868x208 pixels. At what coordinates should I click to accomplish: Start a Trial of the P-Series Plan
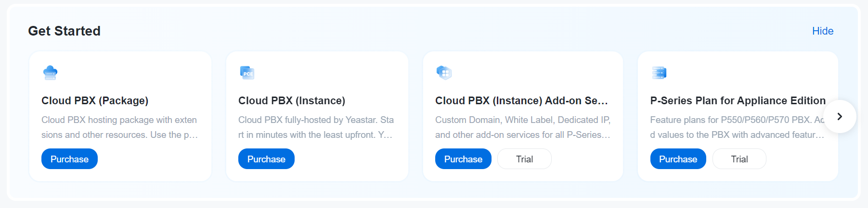[739, 159]
